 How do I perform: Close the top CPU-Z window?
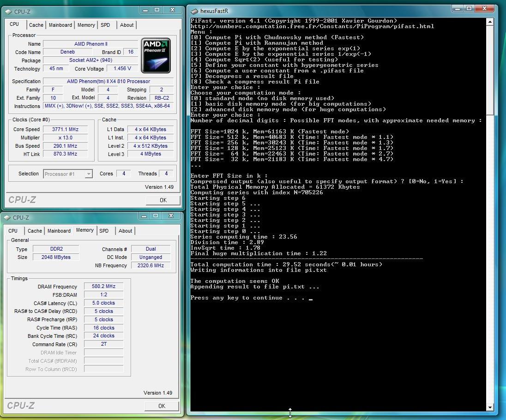[x=172, y=10]
